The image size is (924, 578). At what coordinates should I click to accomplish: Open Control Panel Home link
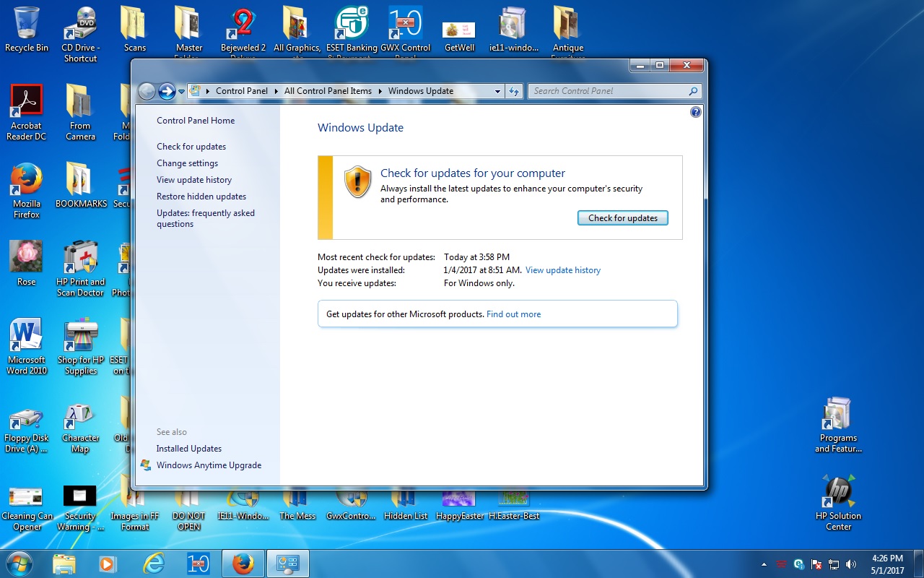coord(196,121)
